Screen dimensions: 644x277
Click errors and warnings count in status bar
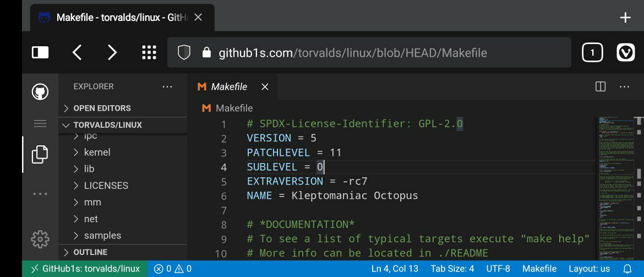point(172,269)
